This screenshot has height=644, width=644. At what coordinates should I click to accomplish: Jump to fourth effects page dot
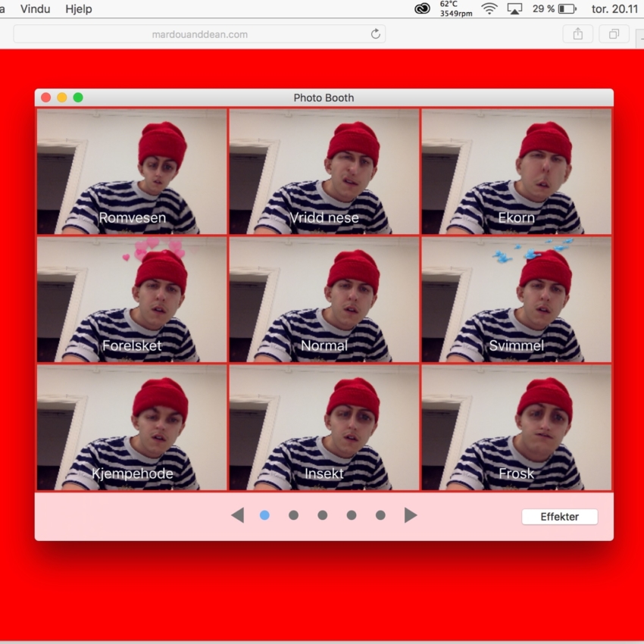[x=351, y=515]
